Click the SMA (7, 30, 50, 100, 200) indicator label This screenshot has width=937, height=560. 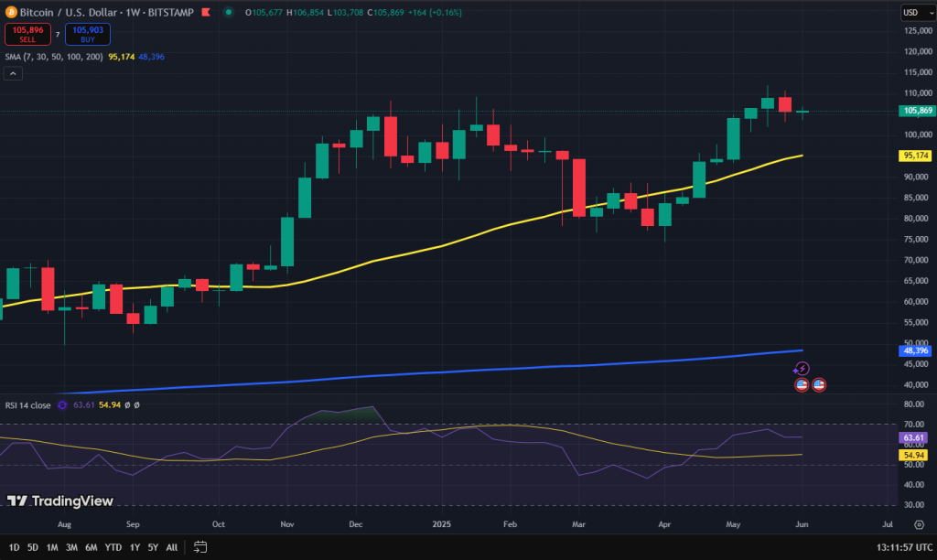tap(54, 57)
